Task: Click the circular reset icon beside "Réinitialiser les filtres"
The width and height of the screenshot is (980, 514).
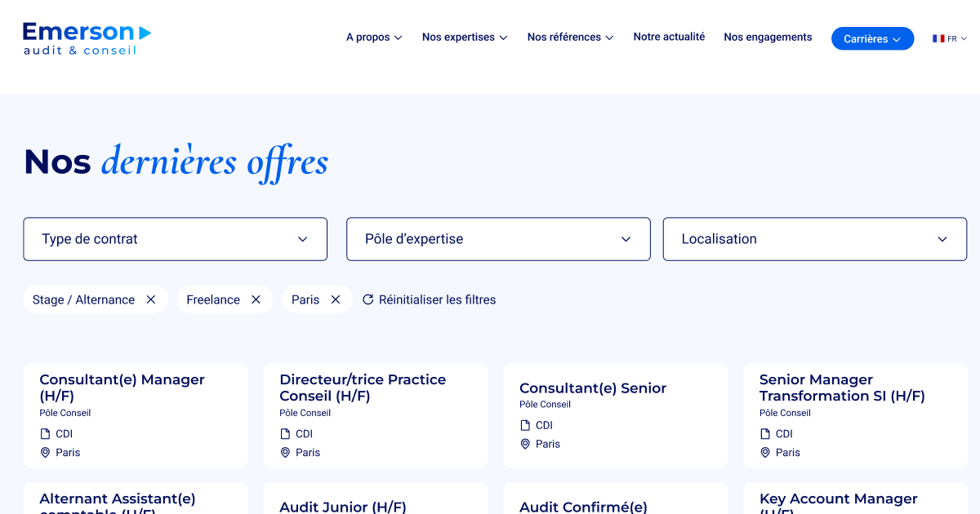Action: pos(367,299)
